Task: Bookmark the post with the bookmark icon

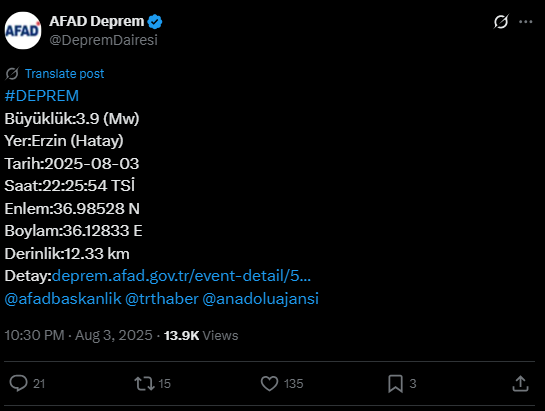Action: 396,384
